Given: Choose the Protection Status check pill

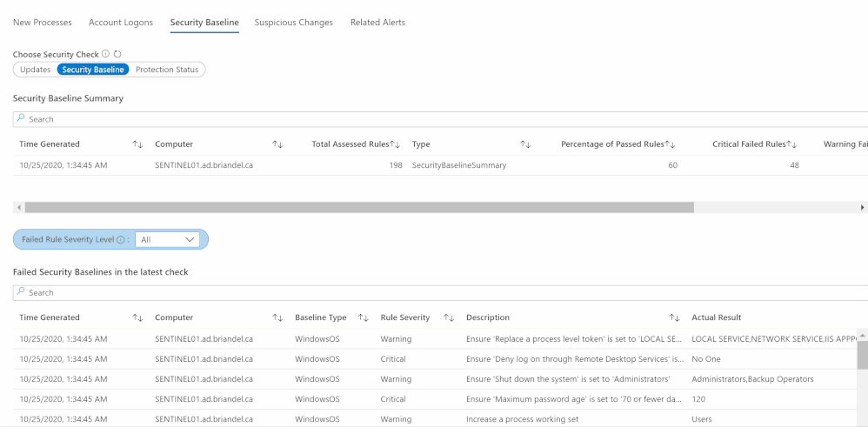Looking at the screenshot, I should (x=167, y=70).
